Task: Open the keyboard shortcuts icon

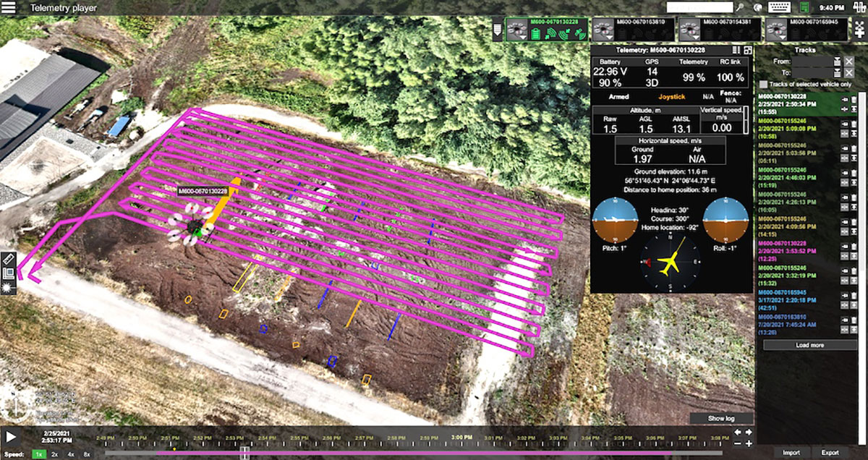Action: (x=780, y=7)
